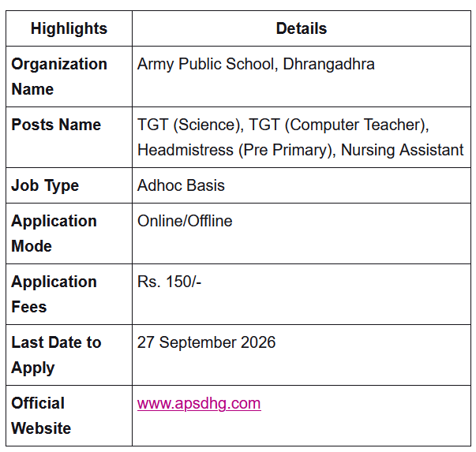Open the www.apsdhg.com link

(x=199, y=403)
